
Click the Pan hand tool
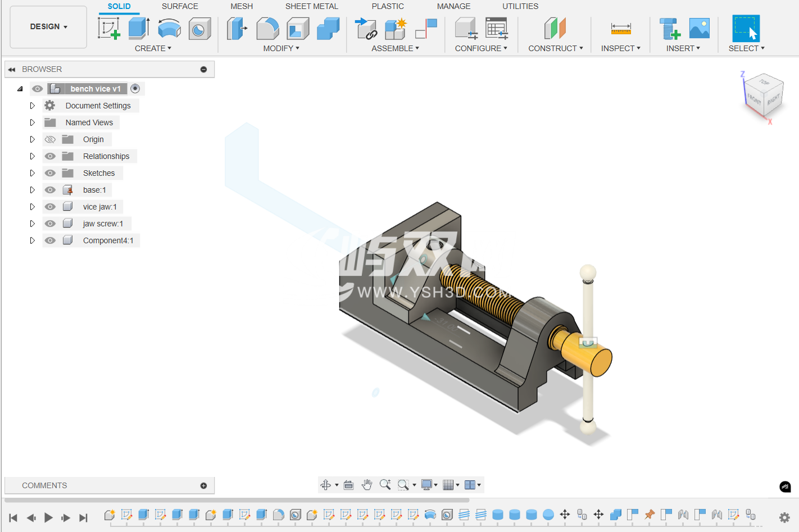pyautogui.click(x=367, y=485)
